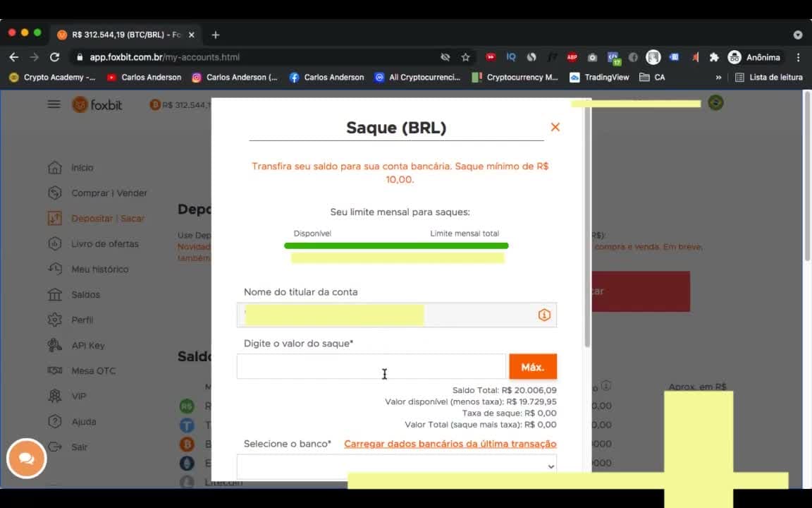Open a new browser tab
The width and height of the screenshot is (812, 508).
pyautogui.click(x=216, y=35)
